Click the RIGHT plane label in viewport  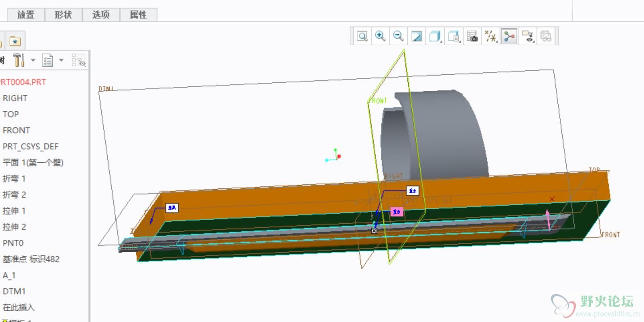click(x=393, y=176)
